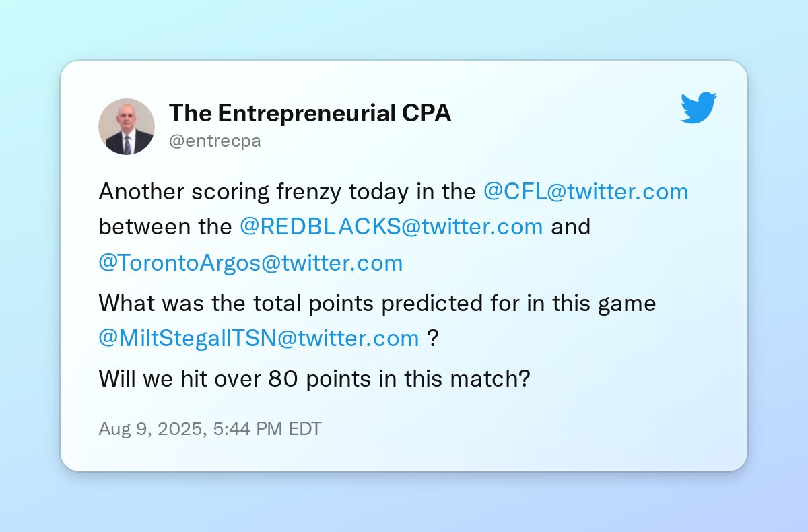Screen dimensions: 808x532
Task: Click the phrase "Will we hit over"
Action: pyautogui.click(x=180, y=378)
